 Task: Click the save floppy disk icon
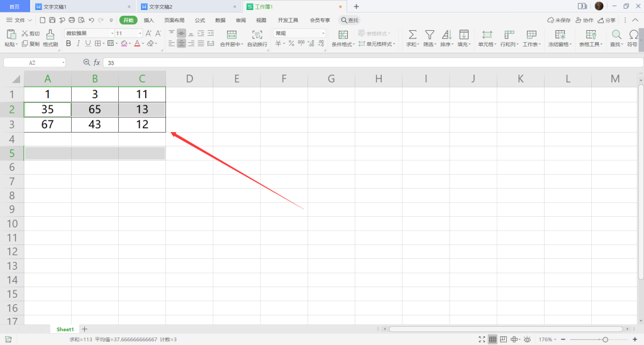coord(52,20)
